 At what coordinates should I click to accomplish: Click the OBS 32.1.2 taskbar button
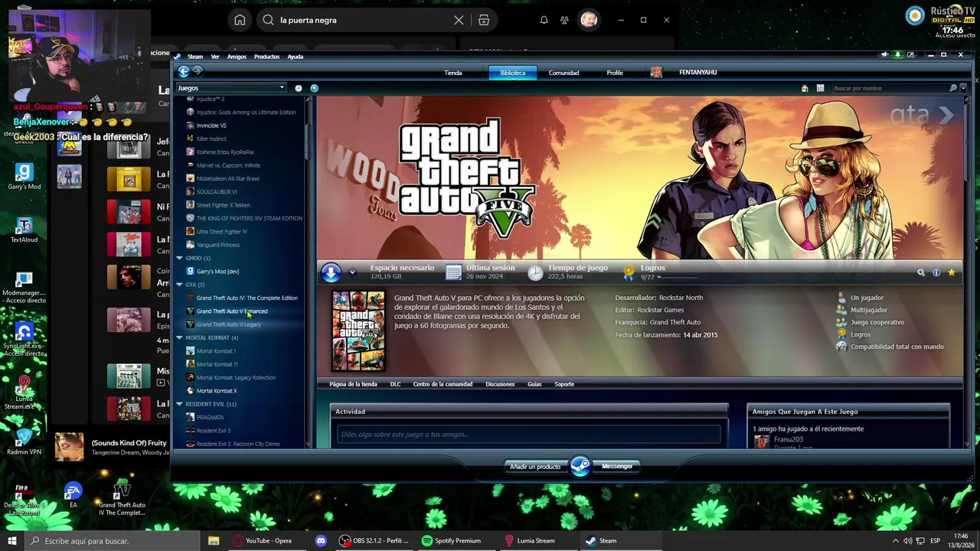(375, 540)
